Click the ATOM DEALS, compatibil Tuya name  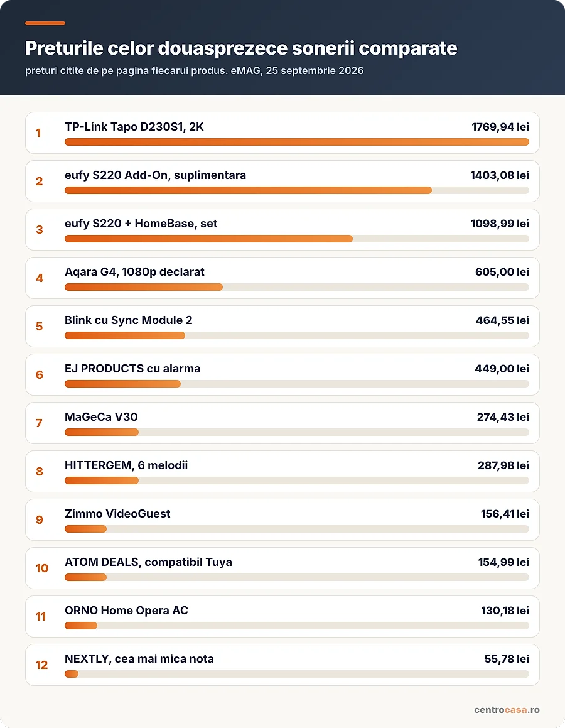pyautogui.click(x=148, y=562)
